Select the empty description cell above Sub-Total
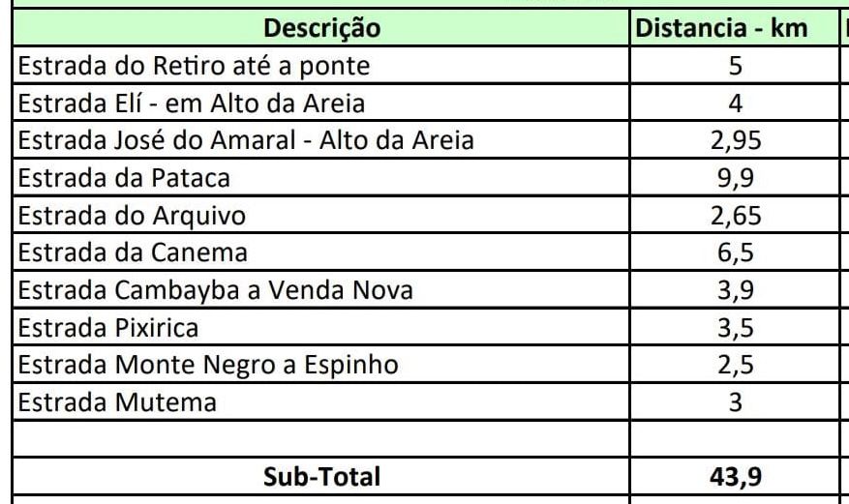The image size is (849, 504). [x=321, y=438]
